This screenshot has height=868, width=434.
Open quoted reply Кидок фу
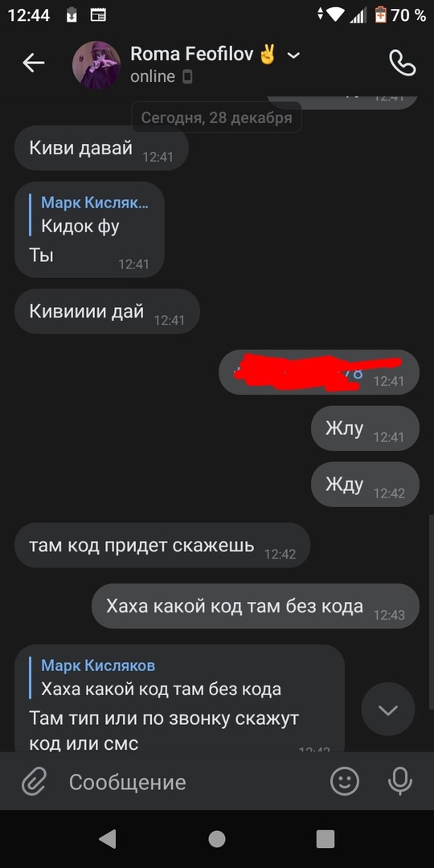coord(90,215)
